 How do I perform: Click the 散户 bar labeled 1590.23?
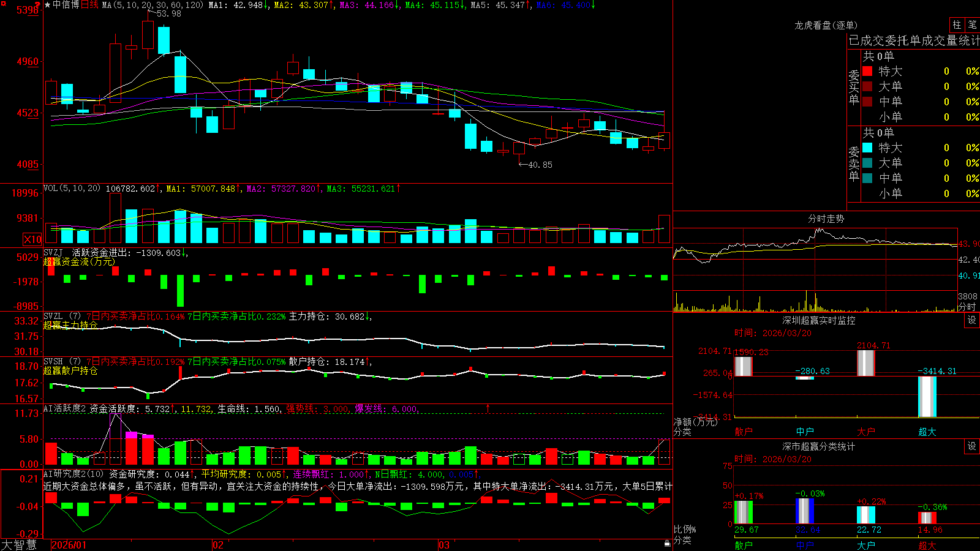click(743, 366)
